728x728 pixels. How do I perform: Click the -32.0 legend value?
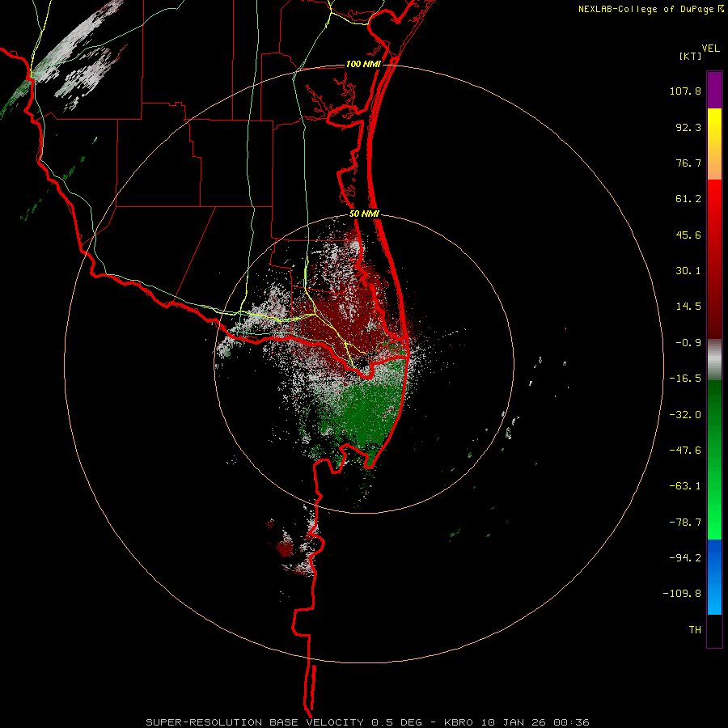pyautogui.click(x=685, y=415)
